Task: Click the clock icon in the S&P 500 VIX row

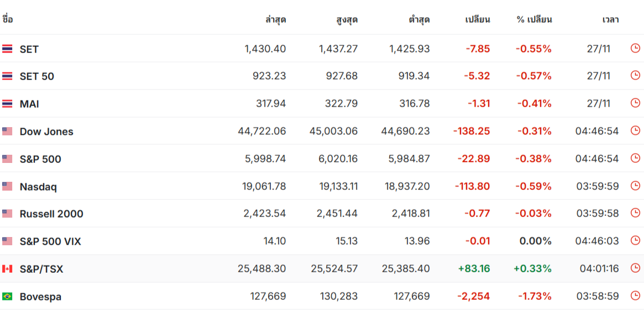Action: click(x=635, y=241)
